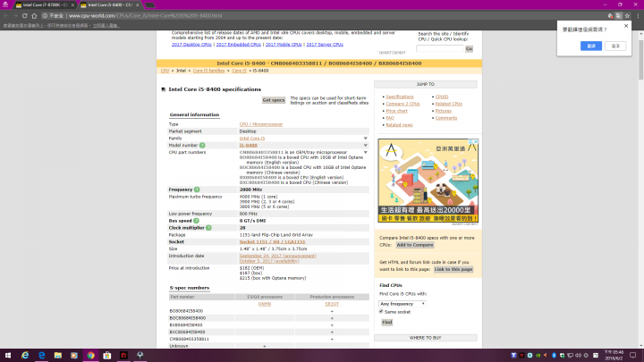Click the Add to Compare button

415,245
